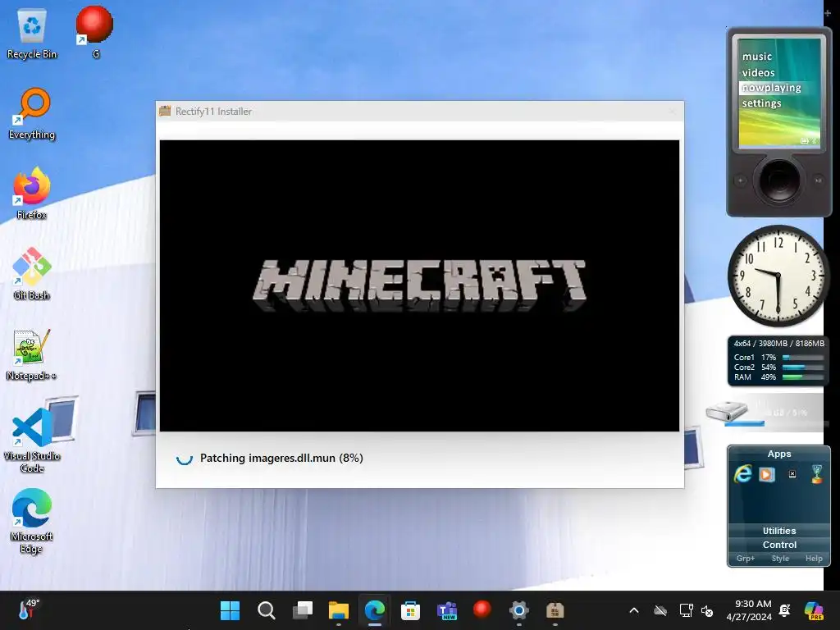Select music in the Zune gadget
The width and height of the screenshot is (840, 630).
pyautogui.click(x=757, y=57)
